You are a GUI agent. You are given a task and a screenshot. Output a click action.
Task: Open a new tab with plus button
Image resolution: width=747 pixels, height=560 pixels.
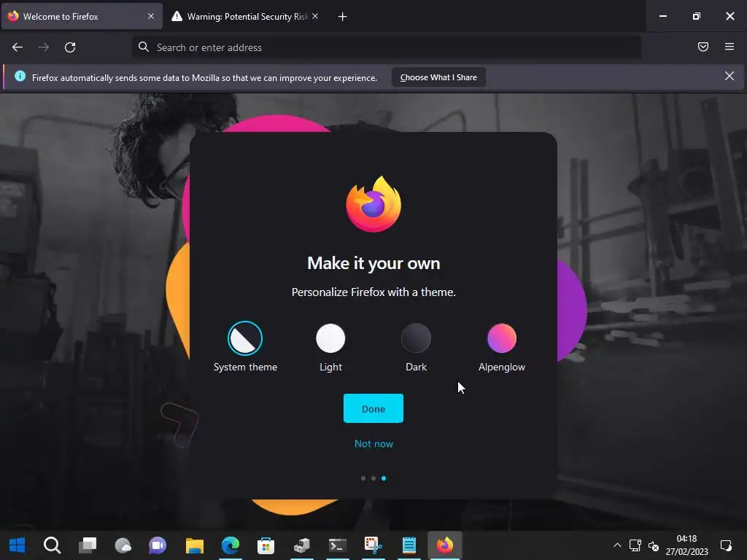click(x=342, y=17)
